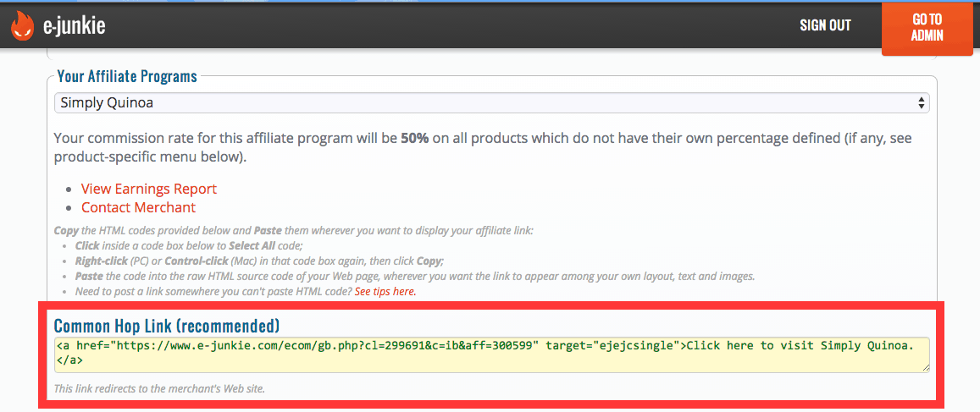Click the text This link redirects to the merchant's Web site
The image size is (980, 412).
[x=160, y=389]
